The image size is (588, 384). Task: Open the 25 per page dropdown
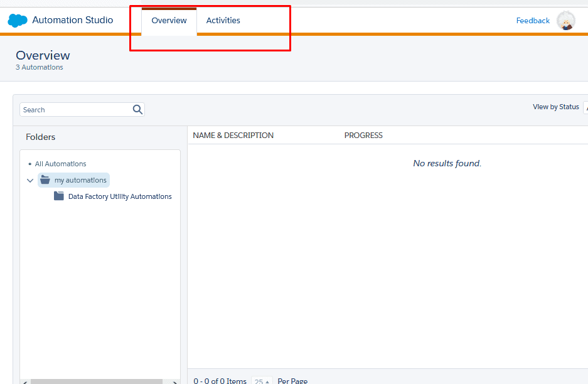coord(262,381)
